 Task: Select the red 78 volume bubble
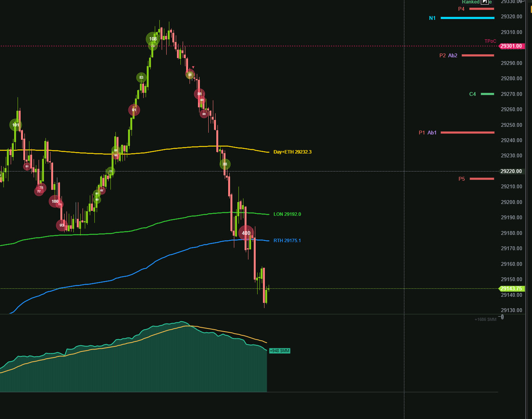(41, 188)
